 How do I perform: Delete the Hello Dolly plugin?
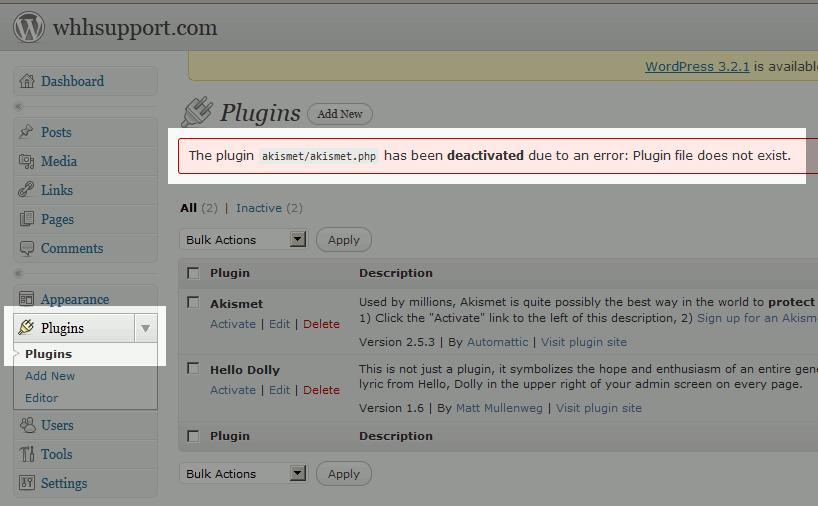click(x=321, y=390)
